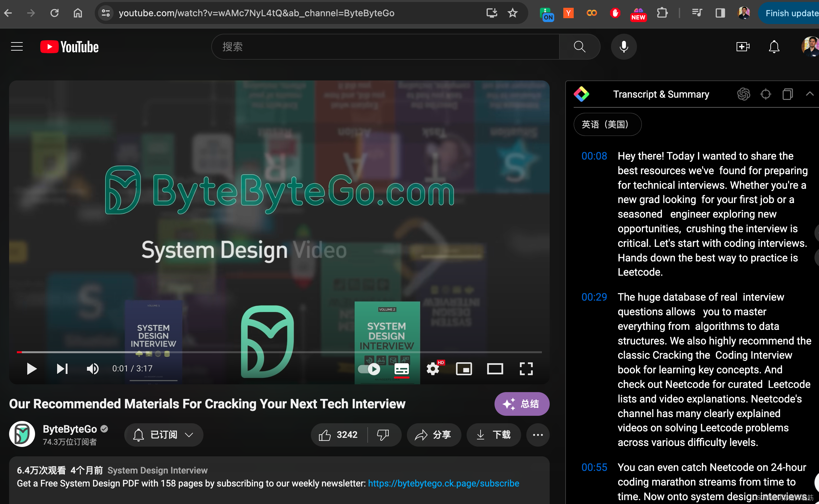The image size is (819, 504).
Task: Play the video
Action: coord(31,369)
